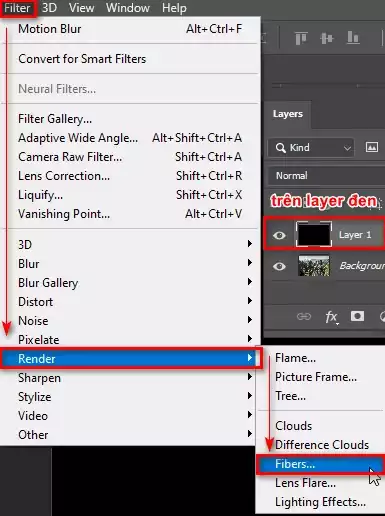Expand the Blur submenu
Viewport: 385px width, 516px height.
pyautogui.click(x=130, y=264)
